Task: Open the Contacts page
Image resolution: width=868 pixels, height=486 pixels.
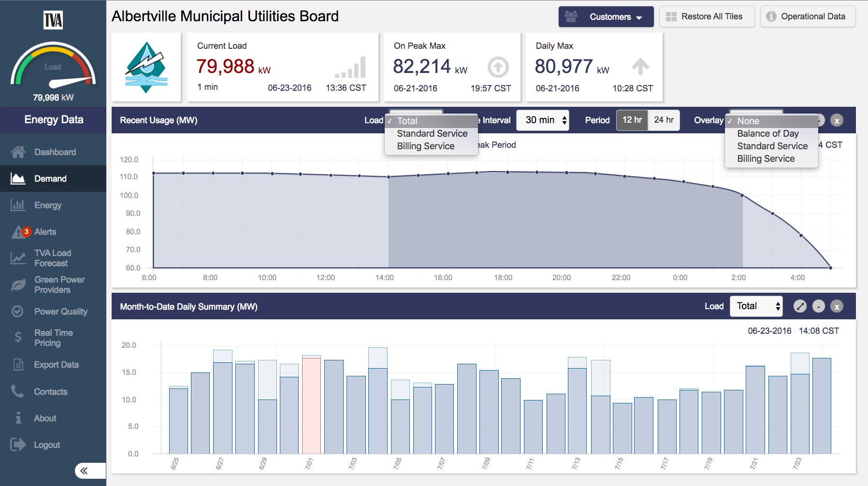Action: [53, 392]
